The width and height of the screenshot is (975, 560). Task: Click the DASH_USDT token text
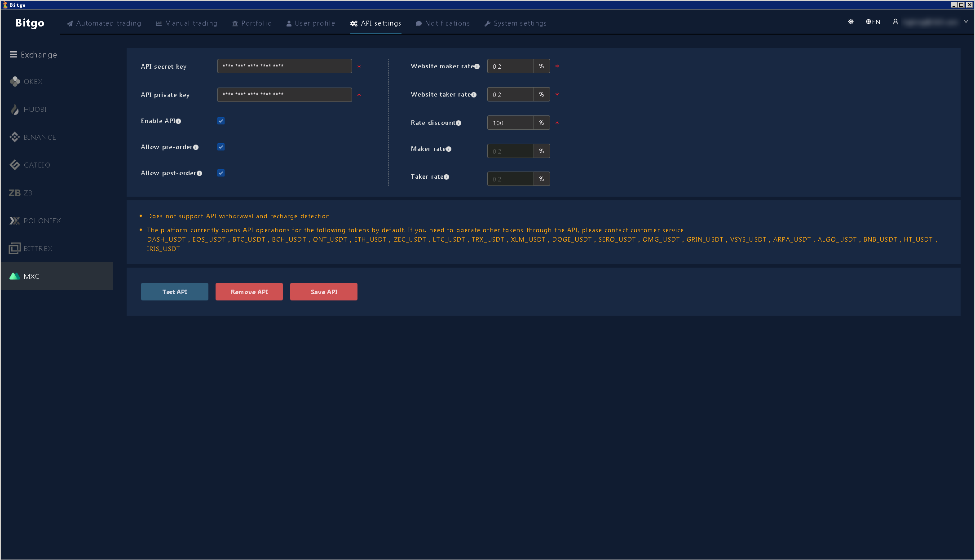167,239
